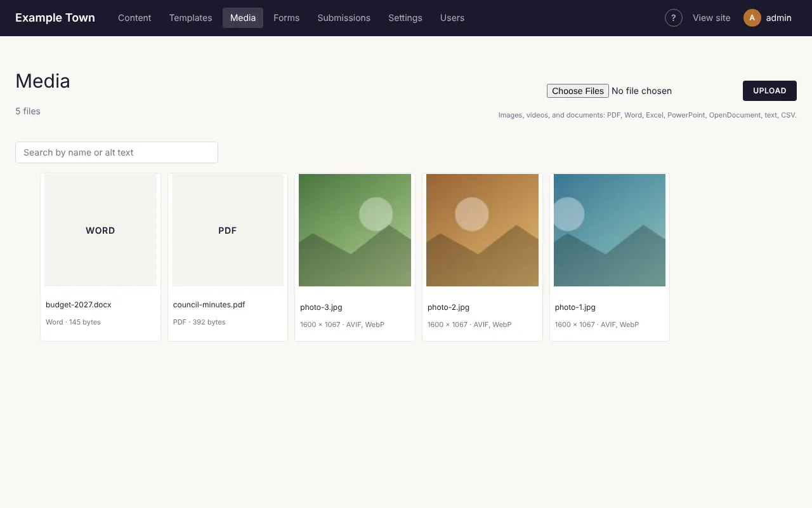Click the photo-3.jpg file name
Screen dimensions: 812x508
click(x=321, y=307)
